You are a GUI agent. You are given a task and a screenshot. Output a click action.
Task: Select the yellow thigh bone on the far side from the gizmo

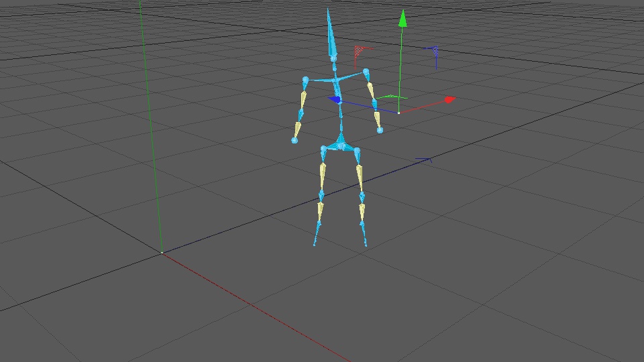pos(323,176)
